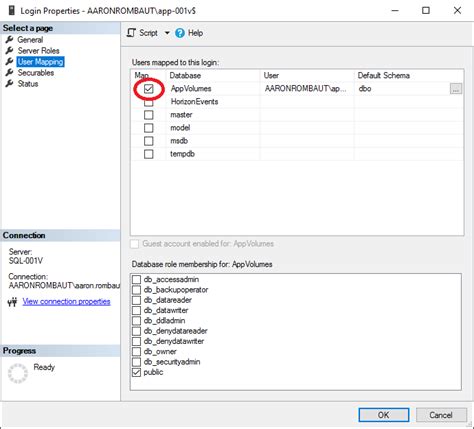Open the Script dropdown arrow

click(x=167, y=33)
